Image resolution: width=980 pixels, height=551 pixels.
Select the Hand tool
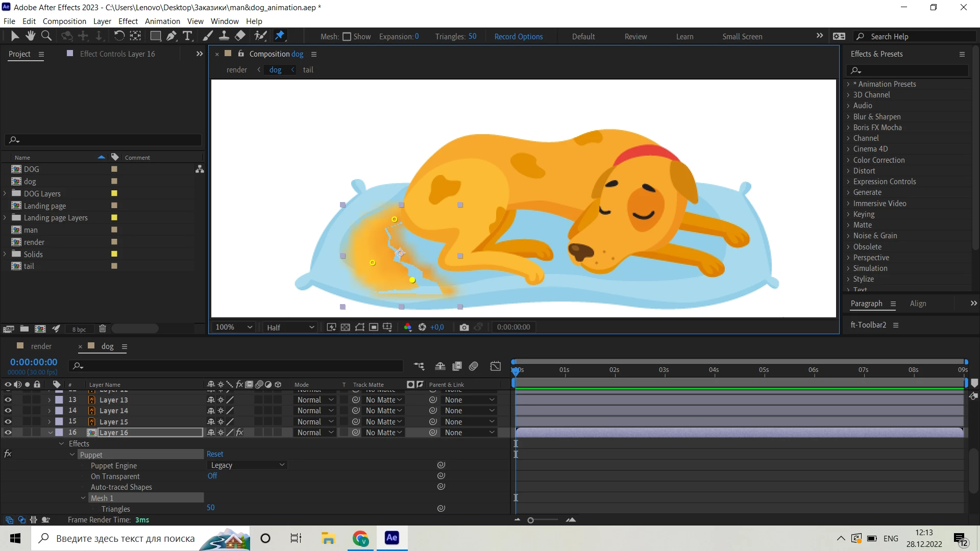coord(31,36)
